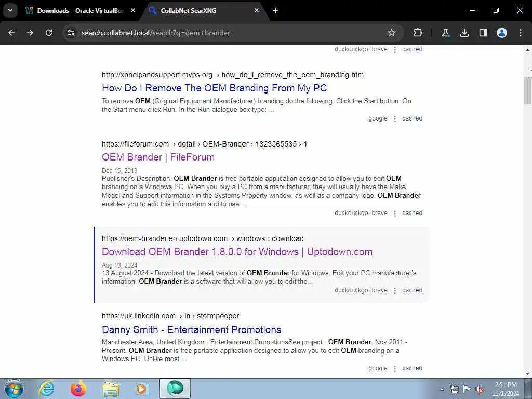Open a new browser tab
The height and width of the screenshot is (399, 532).
click(x=275, y=10)
